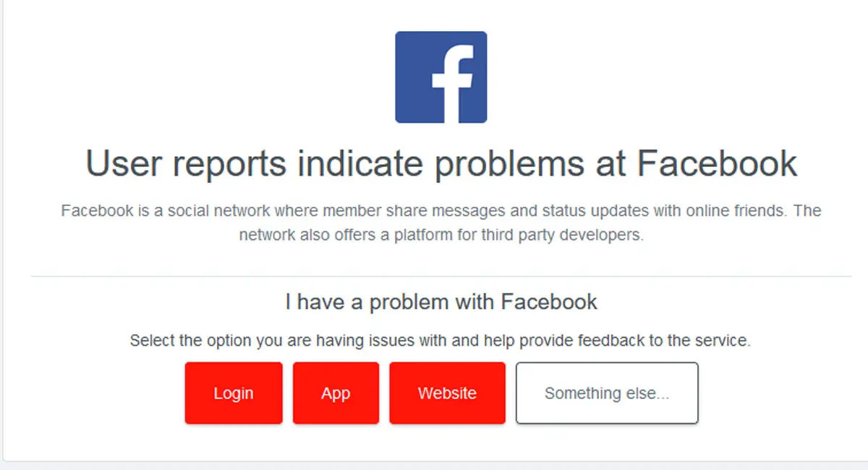Choose "Something else..." as your issue

tap(607, 393)
